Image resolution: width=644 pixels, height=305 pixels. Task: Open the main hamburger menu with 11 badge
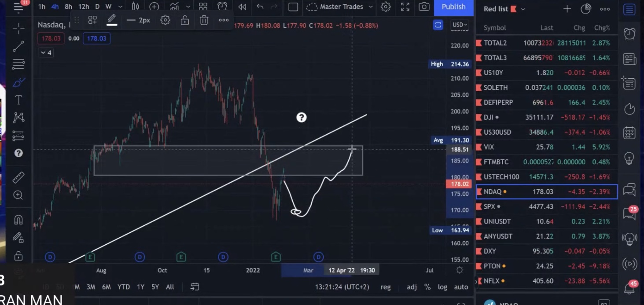click(x=18, y=7)
